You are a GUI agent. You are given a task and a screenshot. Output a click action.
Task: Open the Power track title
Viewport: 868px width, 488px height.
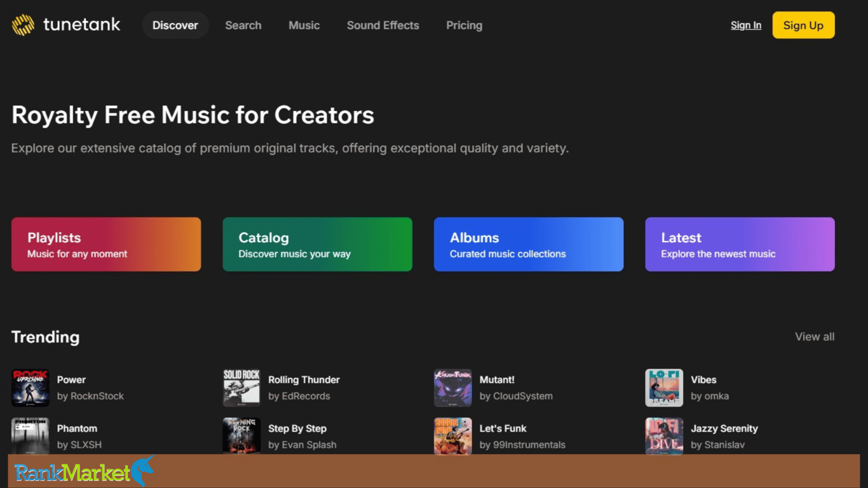71,379
